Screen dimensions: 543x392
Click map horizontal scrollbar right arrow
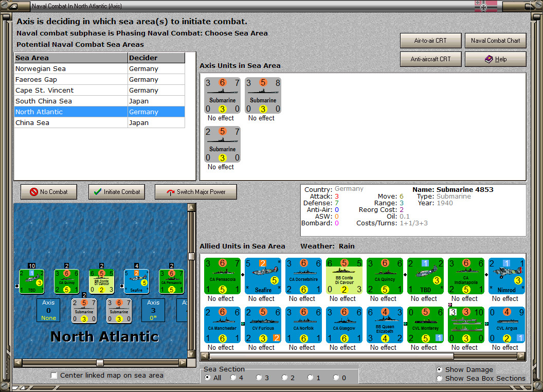(183, 363)
